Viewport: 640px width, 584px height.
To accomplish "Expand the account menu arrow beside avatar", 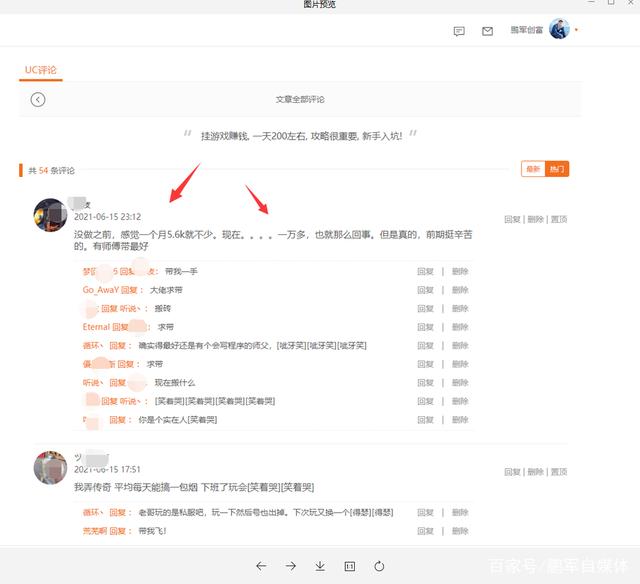I will (x=577, y=30).
